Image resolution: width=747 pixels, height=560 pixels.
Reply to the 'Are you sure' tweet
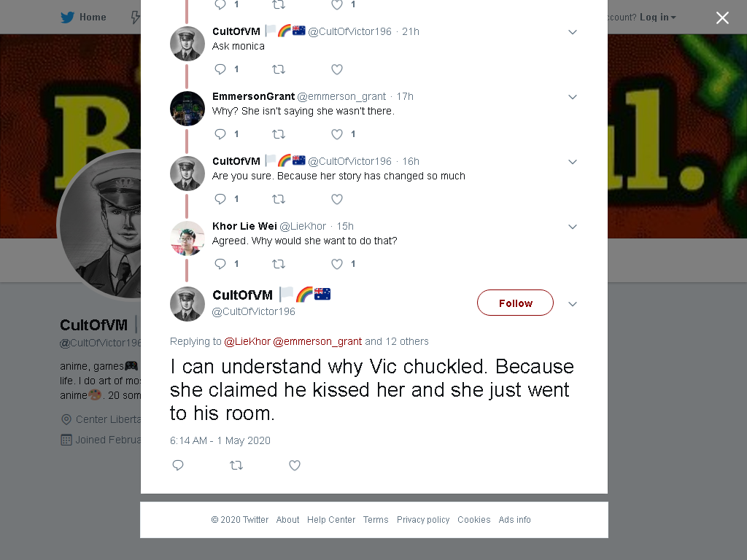pyautogui.click(x=220, y=199)
